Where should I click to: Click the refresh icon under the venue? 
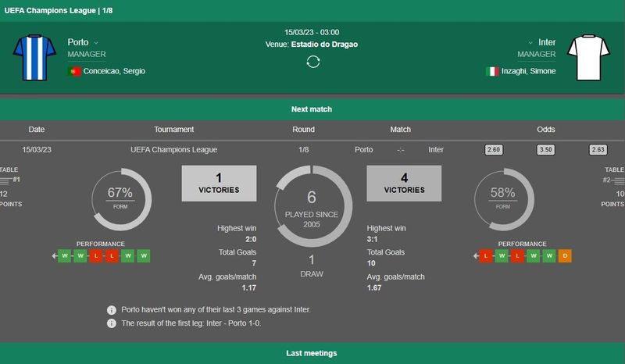pos(313,62)
